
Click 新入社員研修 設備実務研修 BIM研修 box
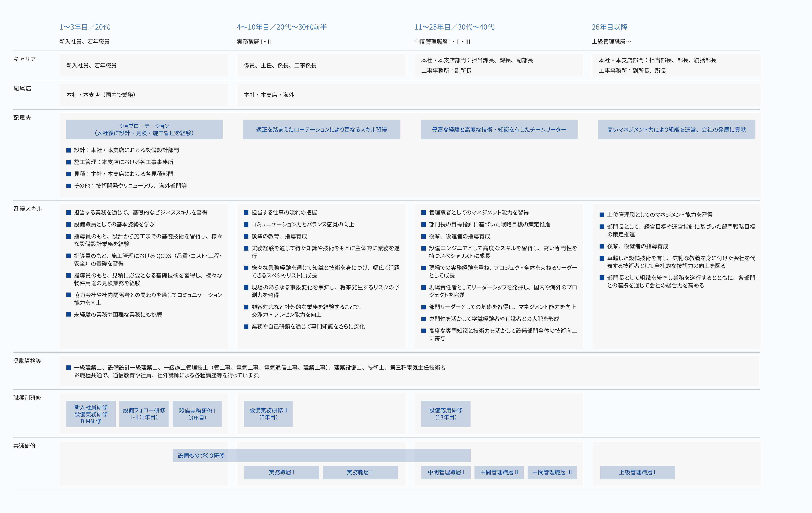tap(91, 414)
